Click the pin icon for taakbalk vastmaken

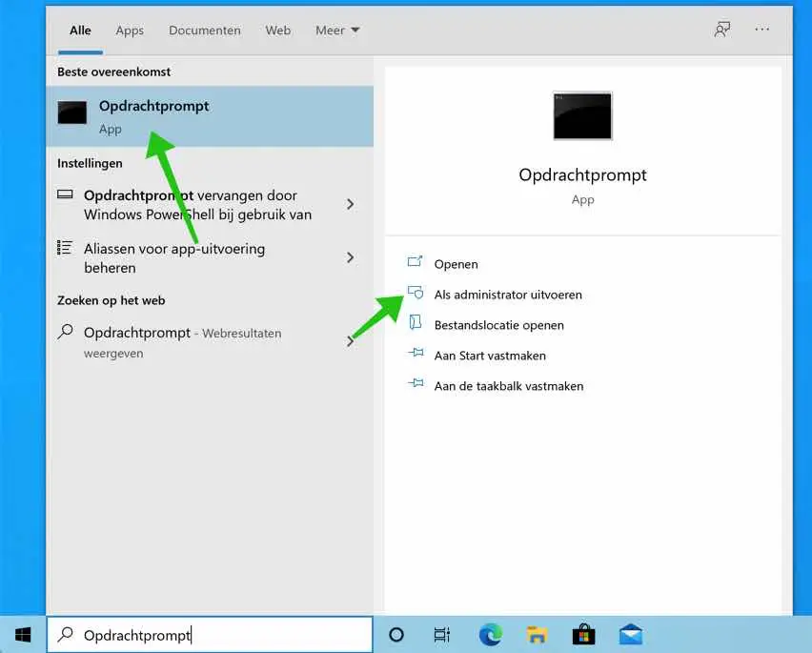pyautogui.click(x=416, y=384)
